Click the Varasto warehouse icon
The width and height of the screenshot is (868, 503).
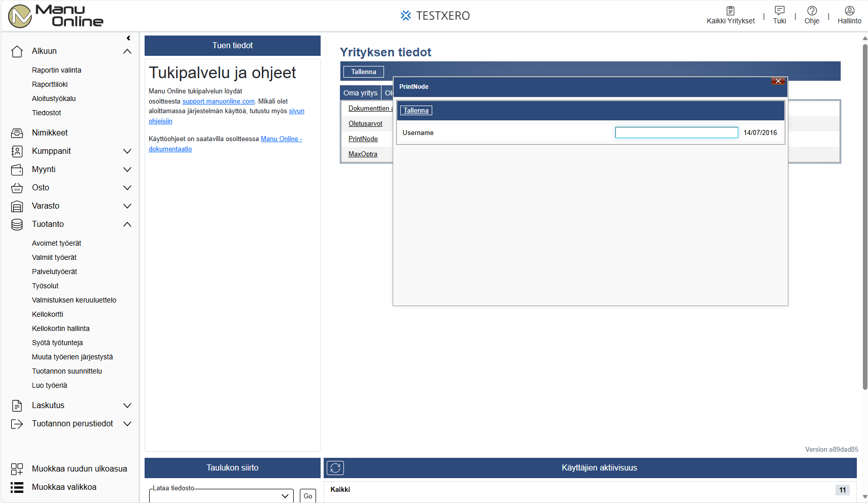tap(17, 206)
